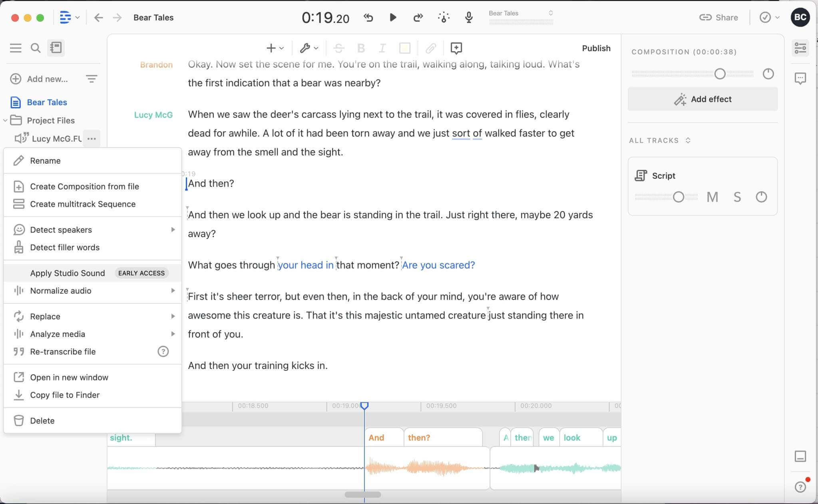Click the Add effect button

click(703, 99)
